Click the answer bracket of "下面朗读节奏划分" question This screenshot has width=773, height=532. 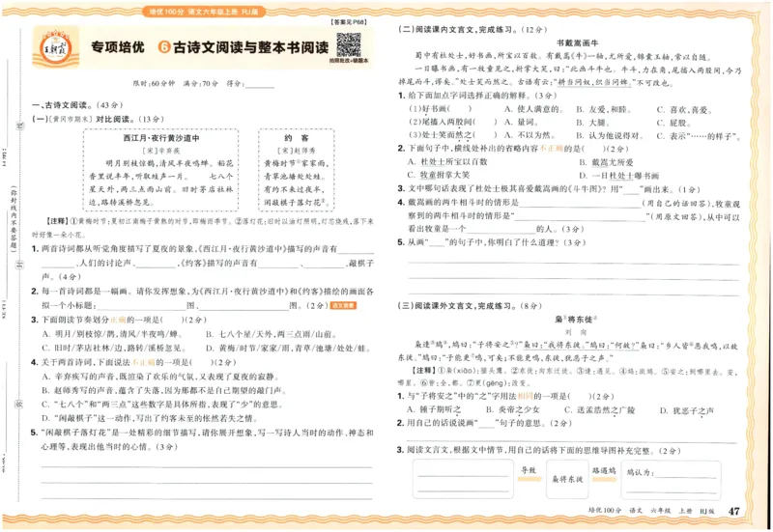tap(173, 321)
